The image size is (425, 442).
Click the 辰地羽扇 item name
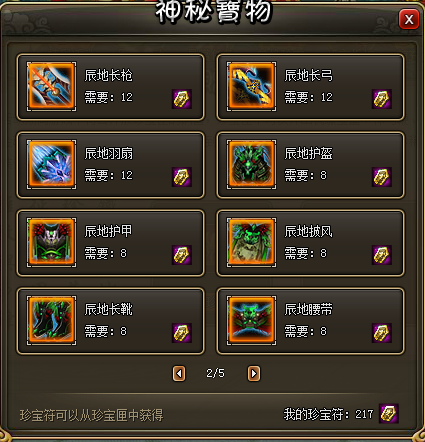coord(108,154)
